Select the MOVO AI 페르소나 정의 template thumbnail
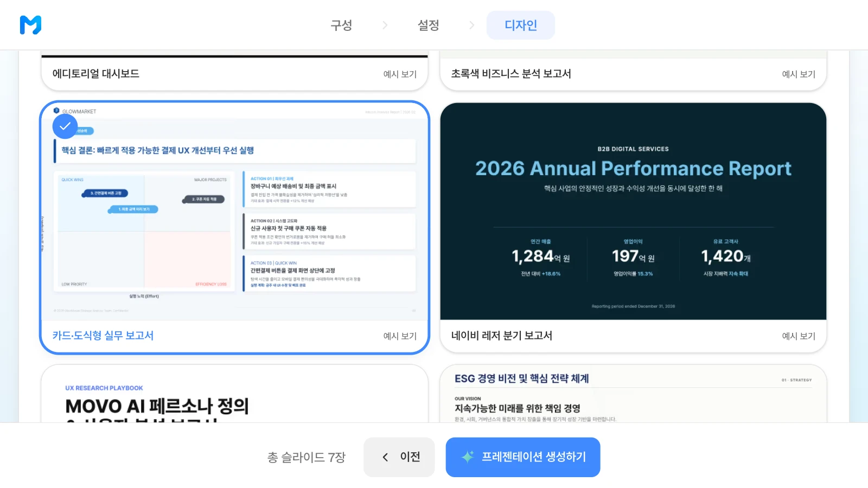868x488 pixels. point(235,394)
